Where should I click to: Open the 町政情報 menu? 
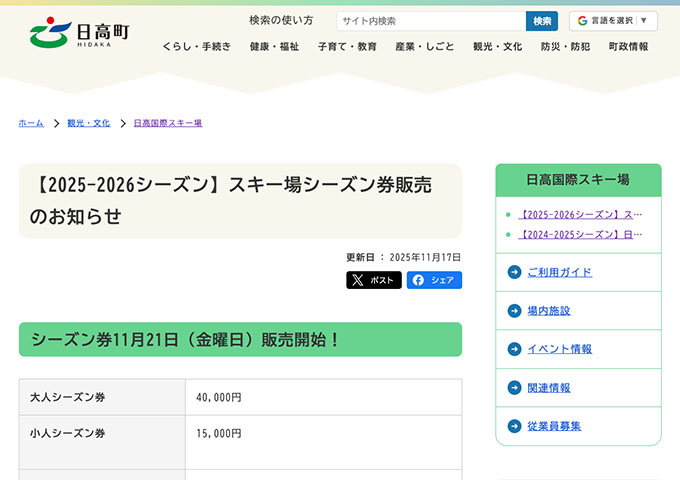point(628,46)
